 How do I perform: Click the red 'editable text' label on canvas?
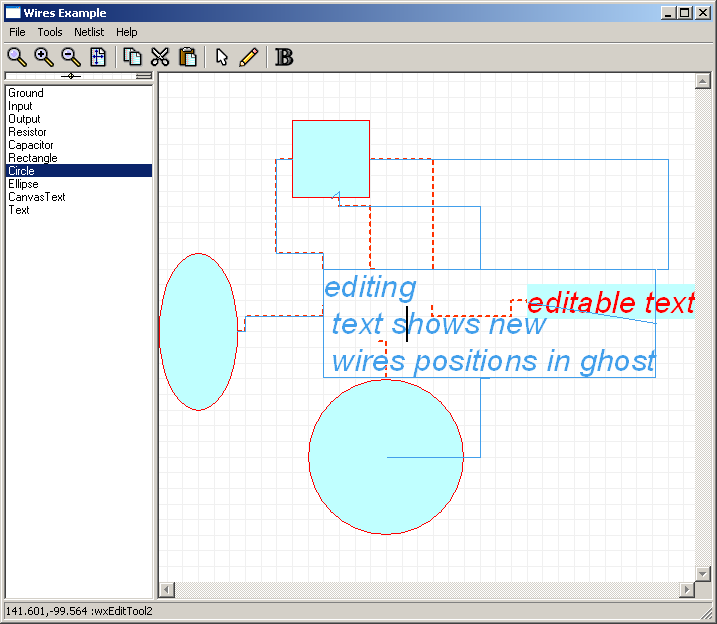coord(610,303)
